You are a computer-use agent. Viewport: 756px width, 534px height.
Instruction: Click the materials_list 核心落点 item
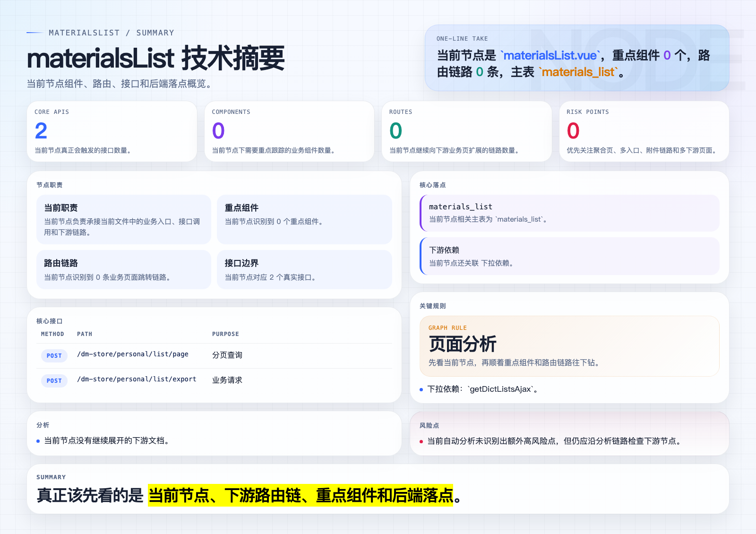coord(569,213)
